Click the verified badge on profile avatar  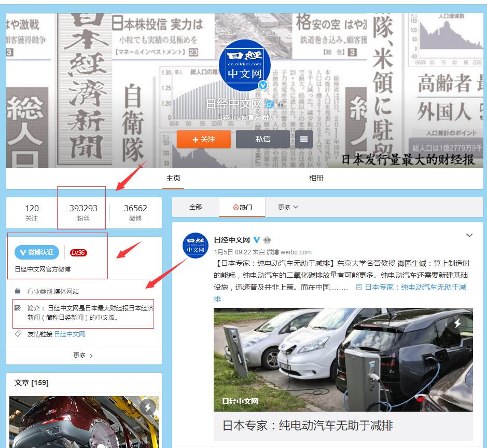coord(263,85)
